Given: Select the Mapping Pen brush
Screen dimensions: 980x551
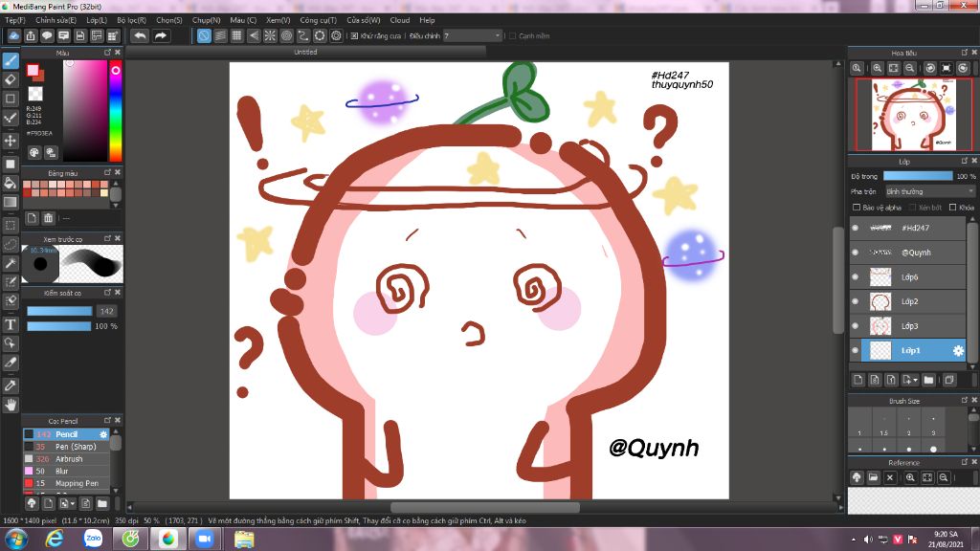Looking at the screenshot, I should pos(66,483).
